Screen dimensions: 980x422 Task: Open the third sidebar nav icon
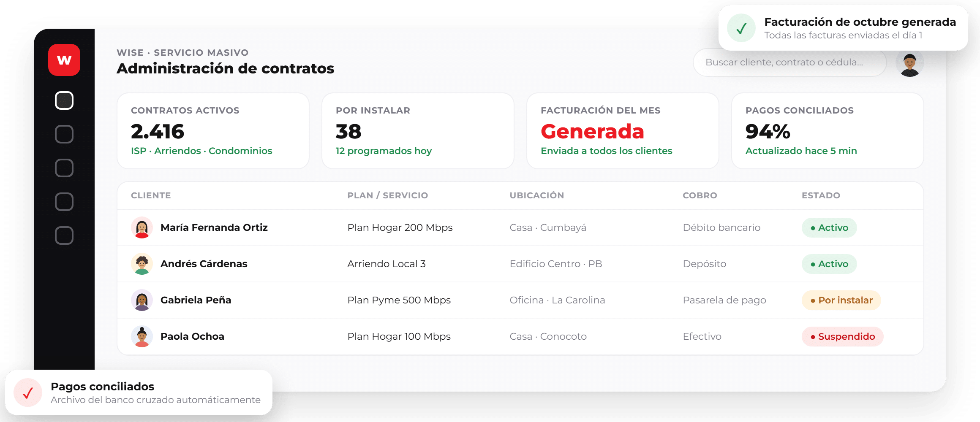click(x=64, y=168)
